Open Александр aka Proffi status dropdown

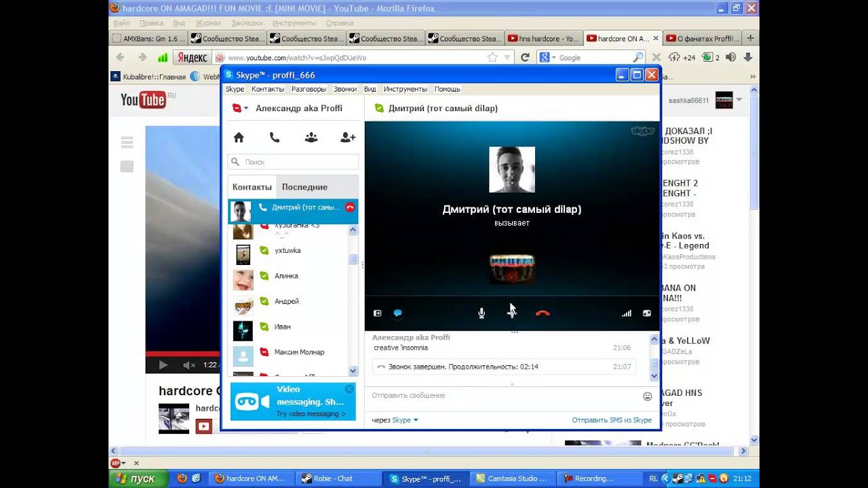tap(245, 108)
